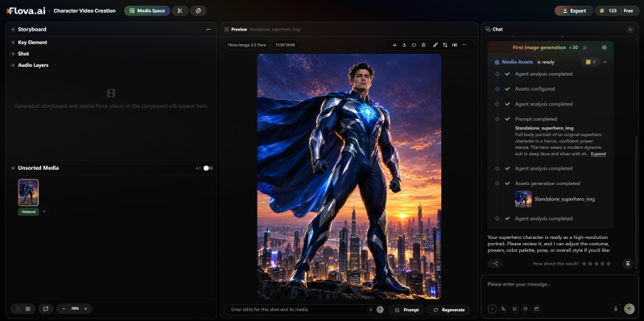Expand the Key Element section
This screenshot has height=321, width=644.
13,43
